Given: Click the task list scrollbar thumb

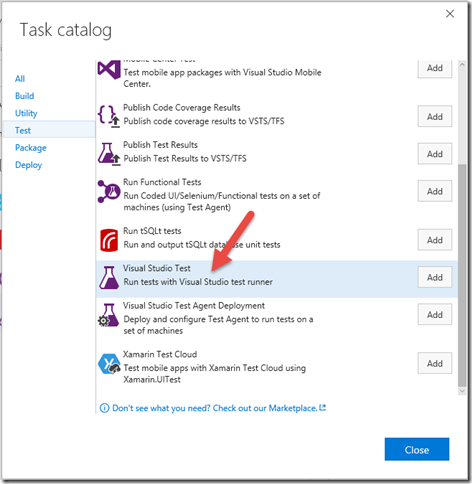Looking at the screenshot, I should click(x=462, y=275).
